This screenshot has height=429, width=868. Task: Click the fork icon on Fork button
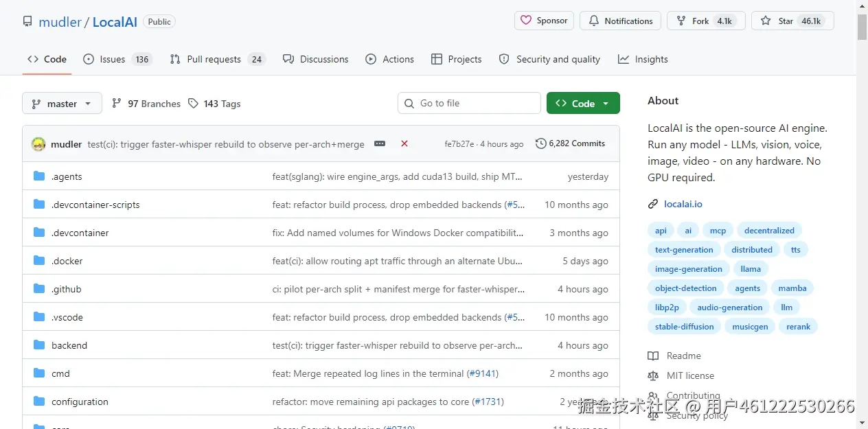click(681, 21)
